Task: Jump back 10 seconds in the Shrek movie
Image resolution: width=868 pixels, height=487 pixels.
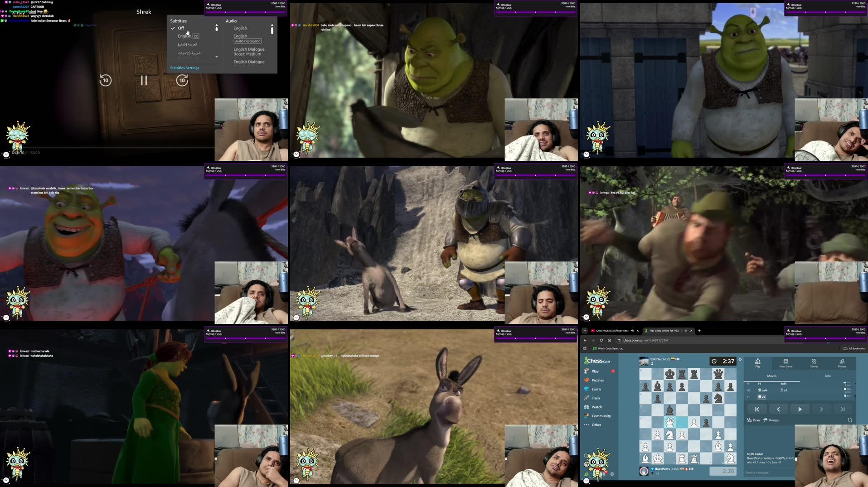Action: click(x=106, y=80)
